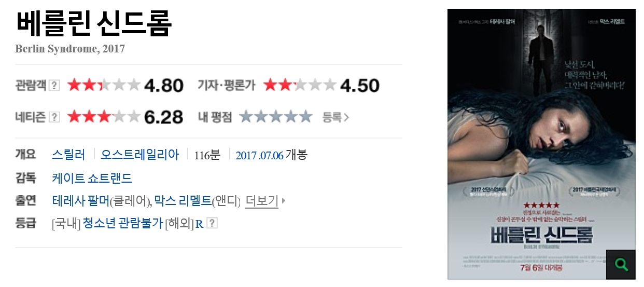Click the arrow next to 더보기
Screen dimensions: 644x287
(284, 200)
